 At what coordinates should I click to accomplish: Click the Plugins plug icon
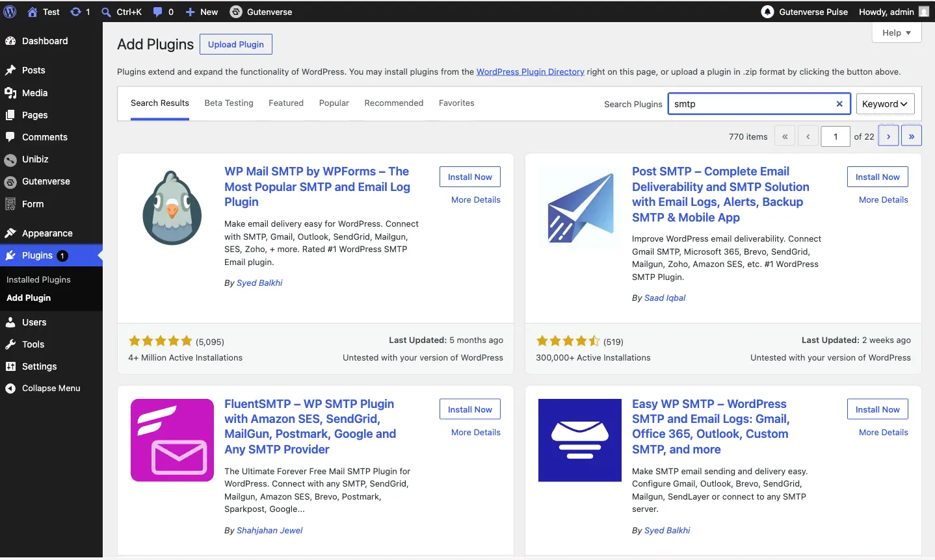(x=10, y=255)
